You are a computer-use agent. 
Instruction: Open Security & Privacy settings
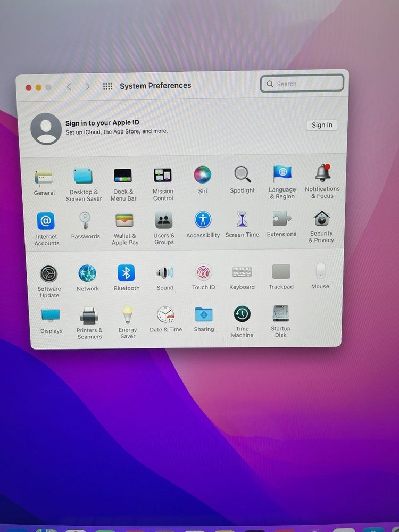321,219
